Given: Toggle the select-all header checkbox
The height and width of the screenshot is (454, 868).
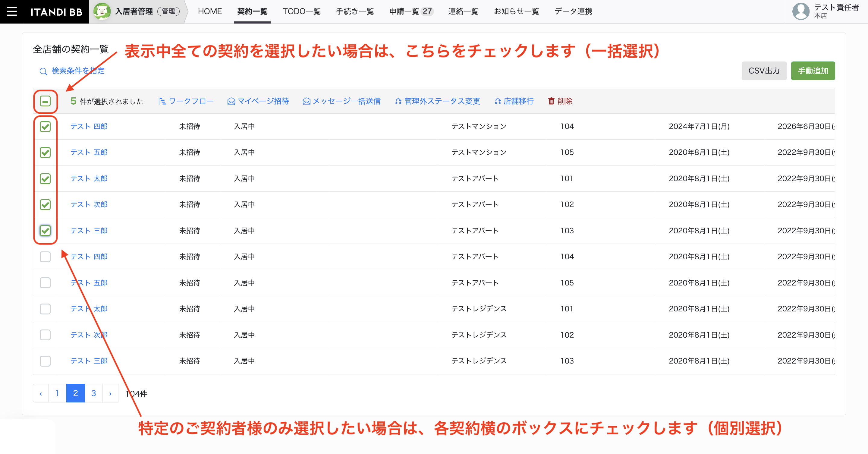Looking at the screenshot, I should point(45,101).
